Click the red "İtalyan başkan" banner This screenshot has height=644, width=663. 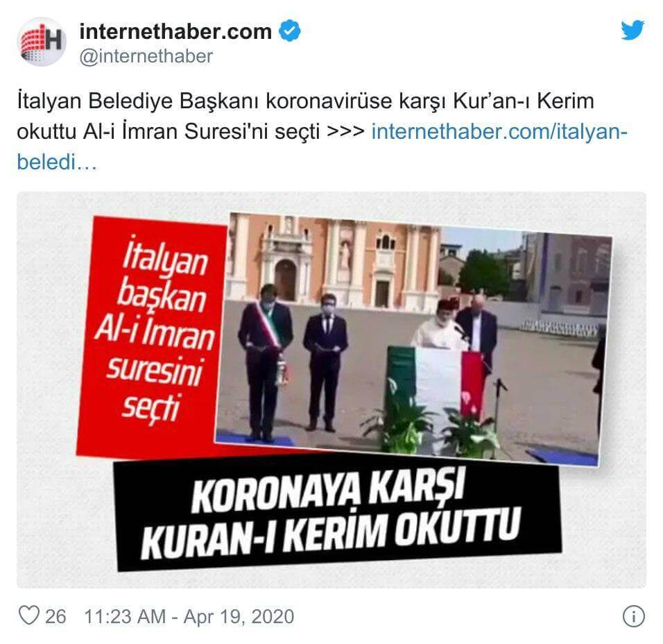(152, 335)
